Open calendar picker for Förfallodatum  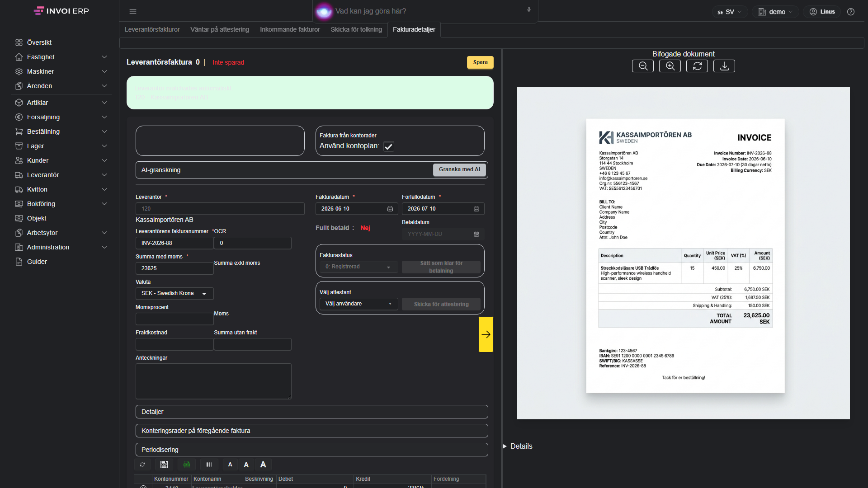click(x=476, y=209)
